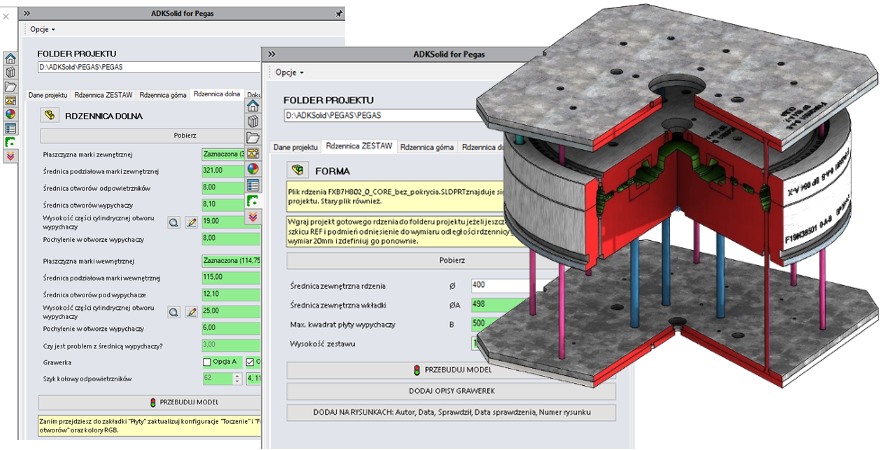Click Średnica podziałowa marki zewnętrznej value 321,00
This screenshot has height=450, width=890.
231,171
